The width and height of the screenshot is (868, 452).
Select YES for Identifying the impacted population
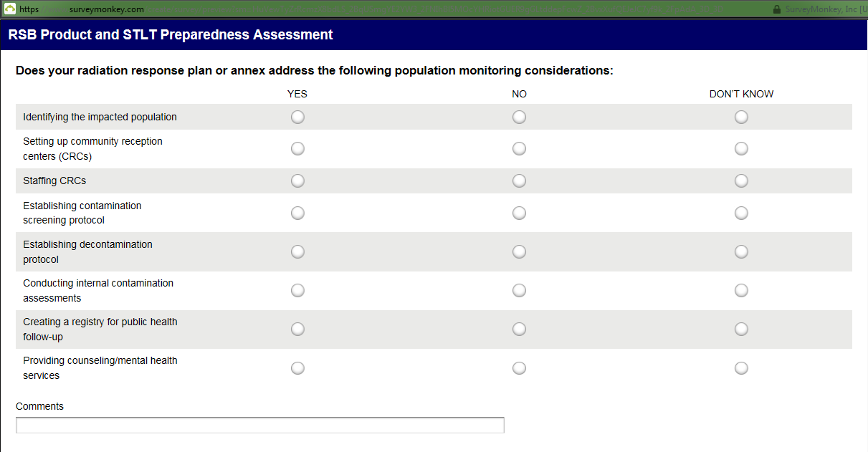(x=297, y=117)
